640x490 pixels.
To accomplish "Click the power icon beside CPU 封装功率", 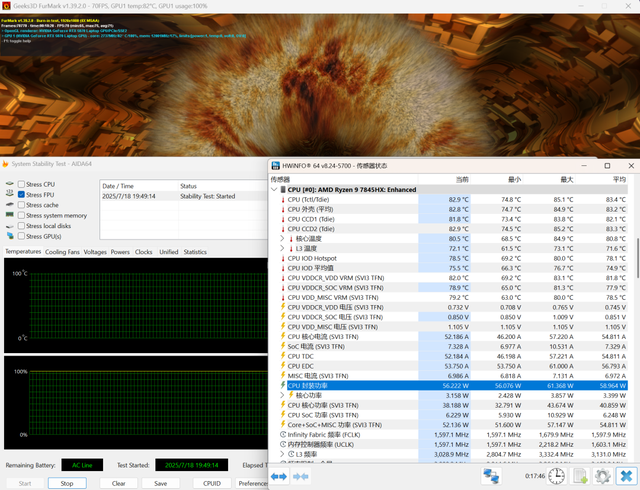I will click(282, 385).
